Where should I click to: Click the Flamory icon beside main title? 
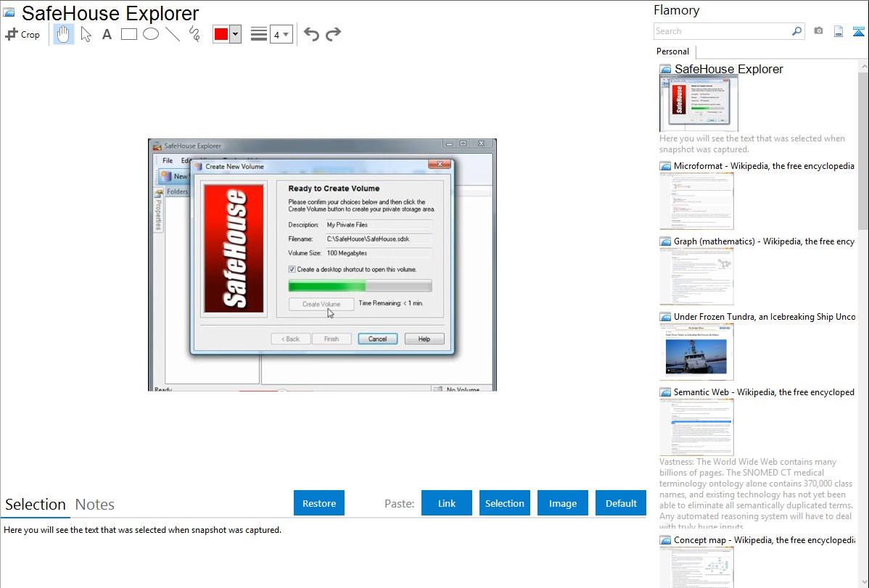click(x=9, y=13)
